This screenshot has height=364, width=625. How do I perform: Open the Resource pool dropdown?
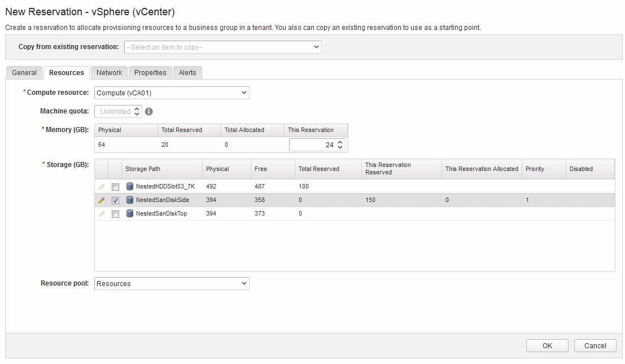(x=172, y=284)
